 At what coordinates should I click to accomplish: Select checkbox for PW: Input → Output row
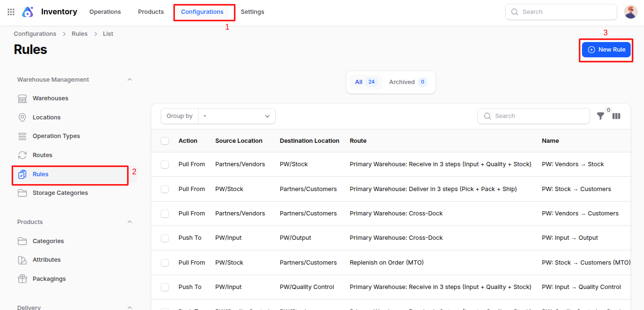[x=165, y=238]
